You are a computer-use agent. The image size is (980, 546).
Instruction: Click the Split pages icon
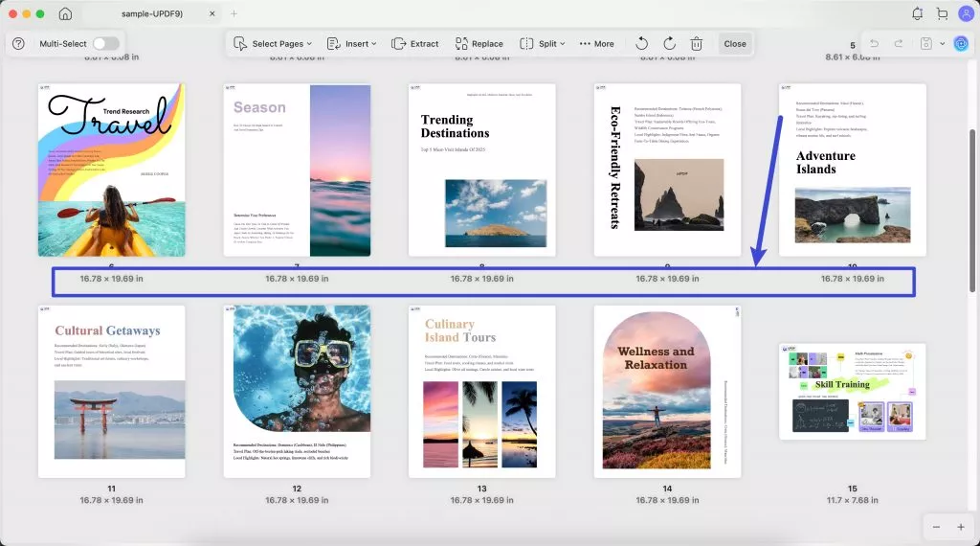527,44
